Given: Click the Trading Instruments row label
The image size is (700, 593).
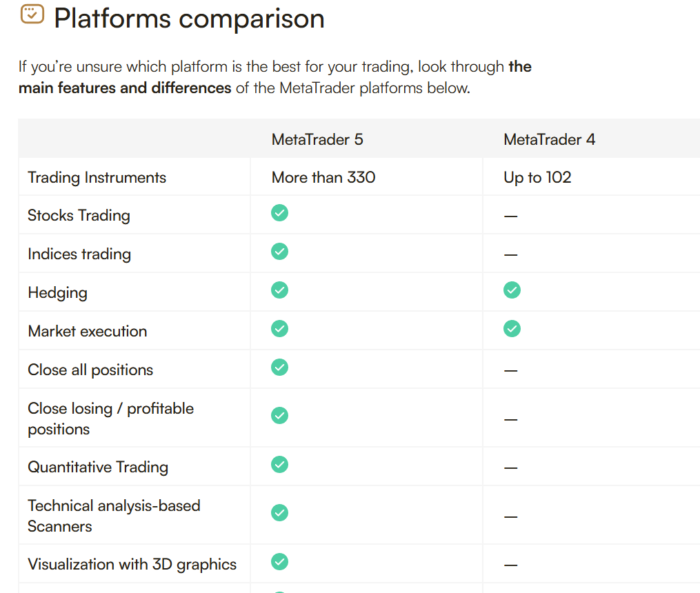Looking at the screenshot, I should 97,178.
